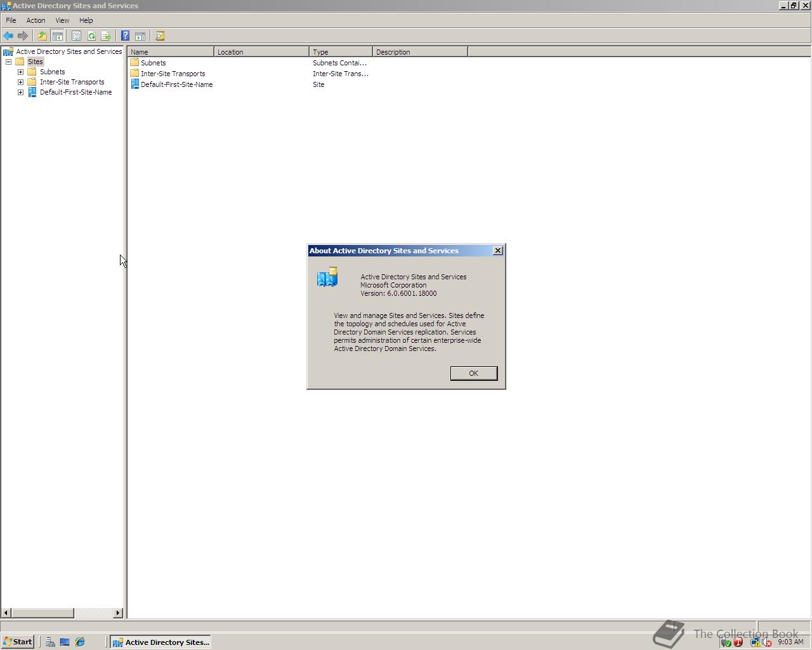812x650 pixels.
Task: Open the blue Help question mark icon
Action: click(125, 36)
